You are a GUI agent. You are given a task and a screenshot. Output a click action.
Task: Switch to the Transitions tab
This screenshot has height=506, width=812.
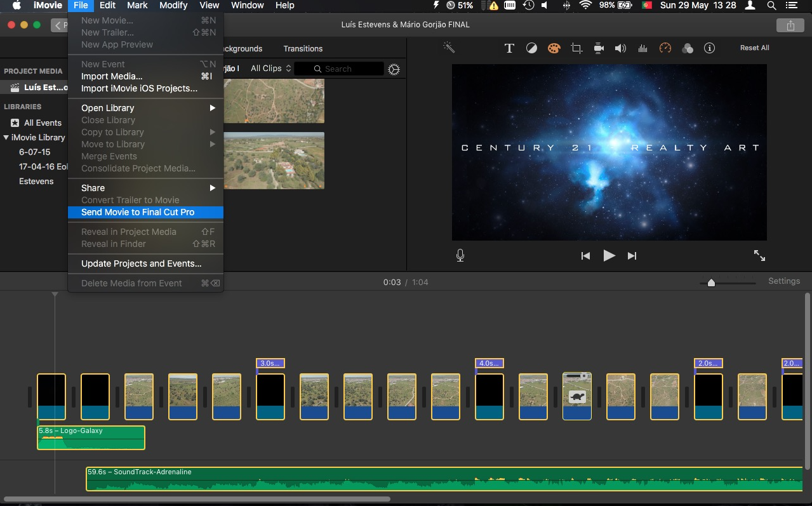click(x=303, y=49)
